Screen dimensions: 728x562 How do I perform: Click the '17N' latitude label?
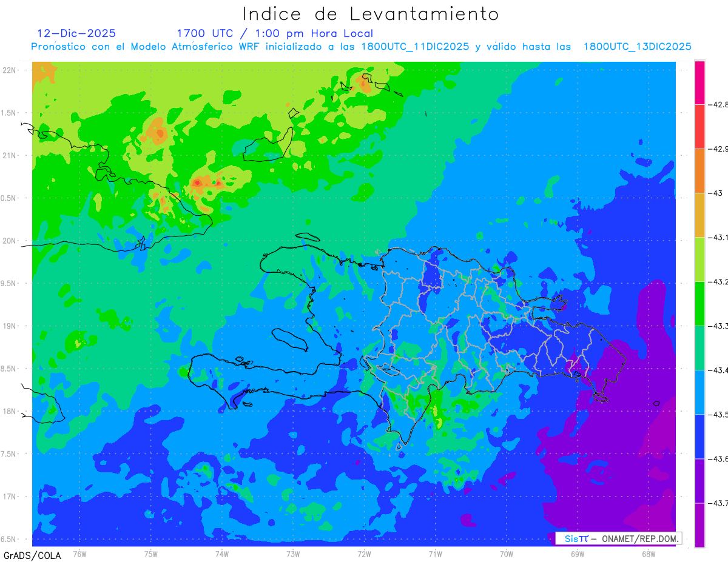(10, 497)
